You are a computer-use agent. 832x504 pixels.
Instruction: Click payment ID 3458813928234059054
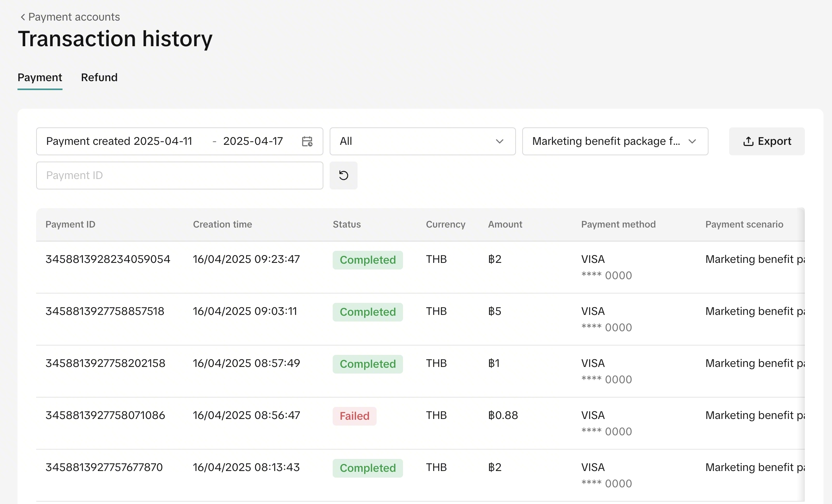coord(108,259)
